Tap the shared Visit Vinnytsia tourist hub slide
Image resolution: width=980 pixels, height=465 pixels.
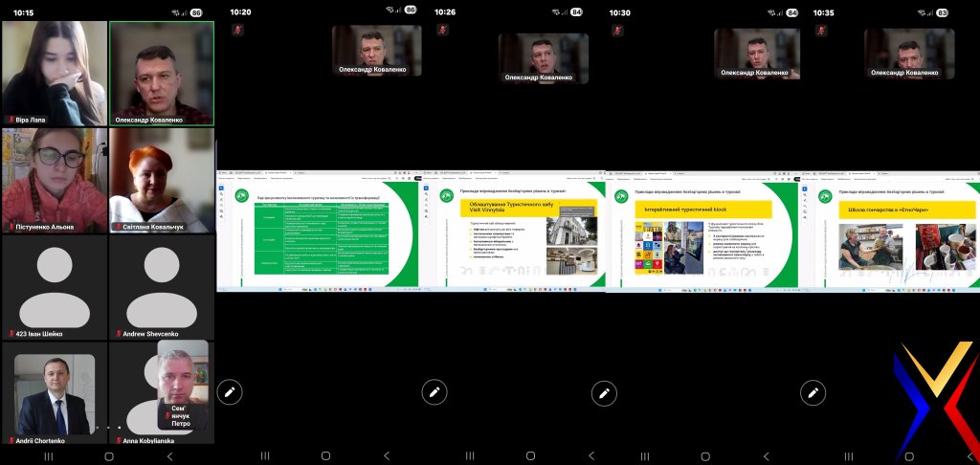coord(522,233)
